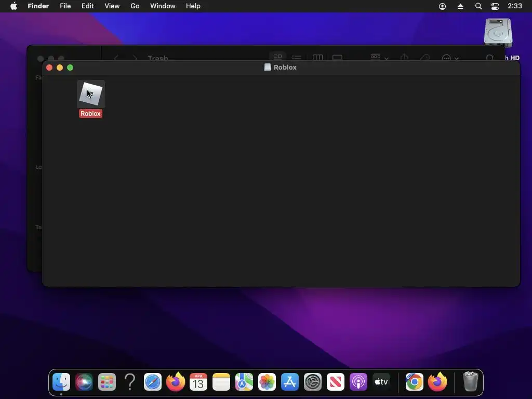Open the View menu
Screen dimensions: 532x399
click(112, 6)
